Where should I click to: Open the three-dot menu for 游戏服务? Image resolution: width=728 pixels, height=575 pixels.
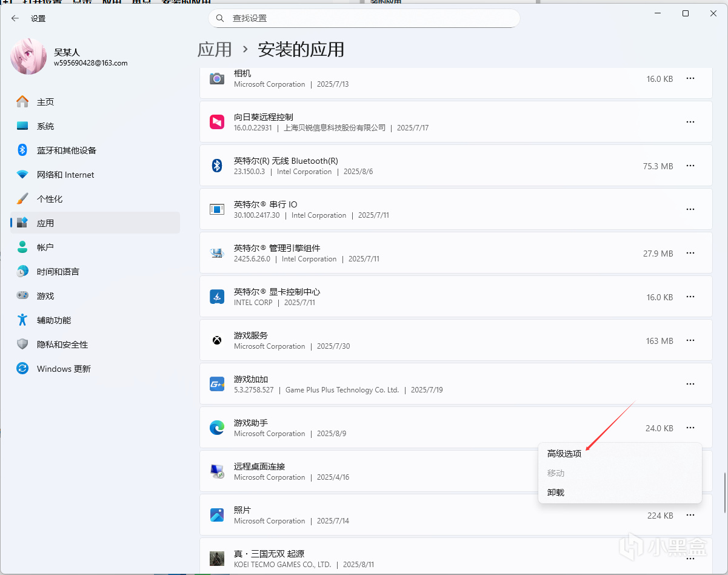click(x=690, y=340)
